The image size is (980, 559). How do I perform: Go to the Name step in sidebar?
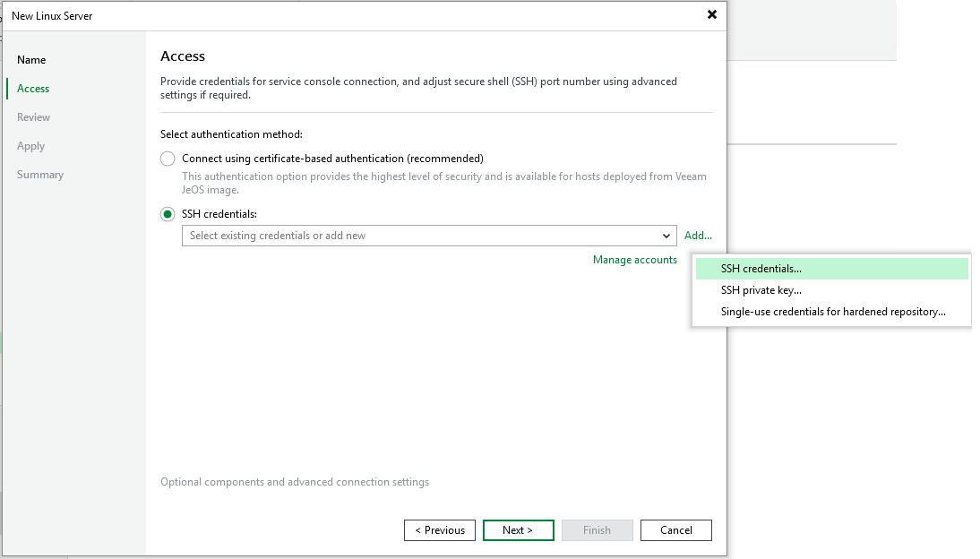[x=31, y=60]
